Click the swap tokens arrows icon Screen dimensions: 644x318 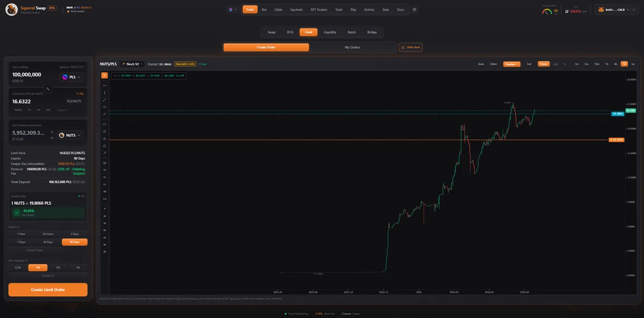point(47,88)
